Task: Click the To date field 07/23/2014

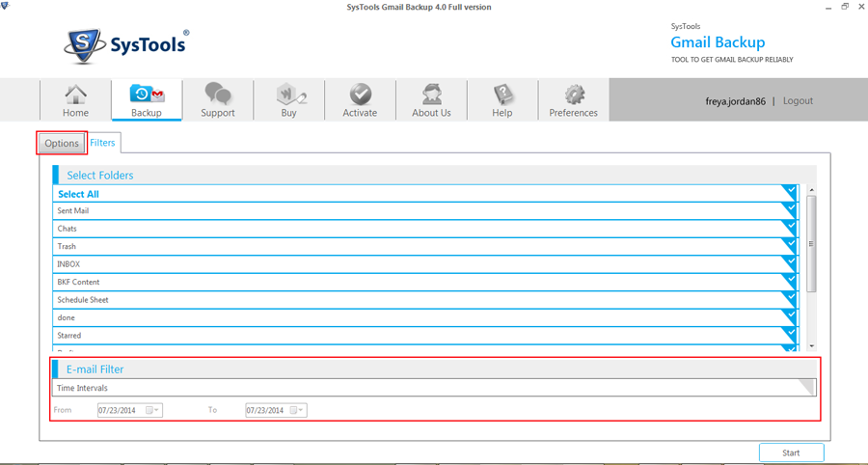Action: pyautogui.click(x=276, y=410)
